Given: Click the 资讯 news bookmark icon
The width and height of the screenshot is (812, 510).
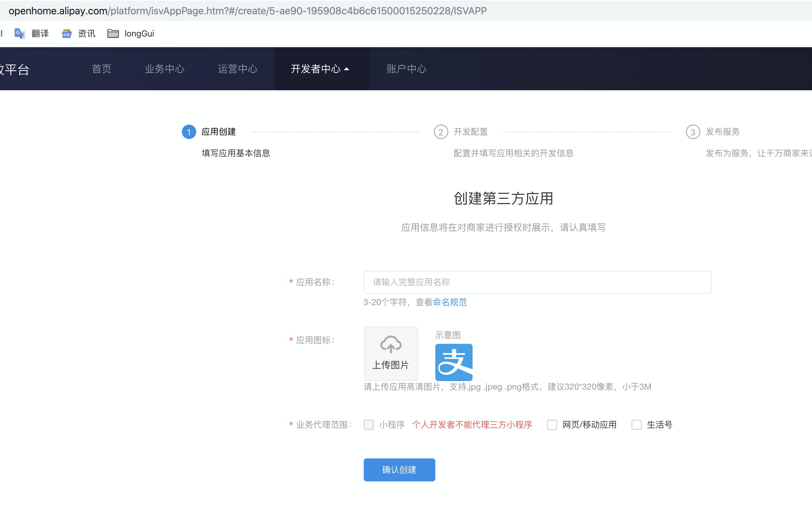Looking at the screenshot, I should point(66,33).
